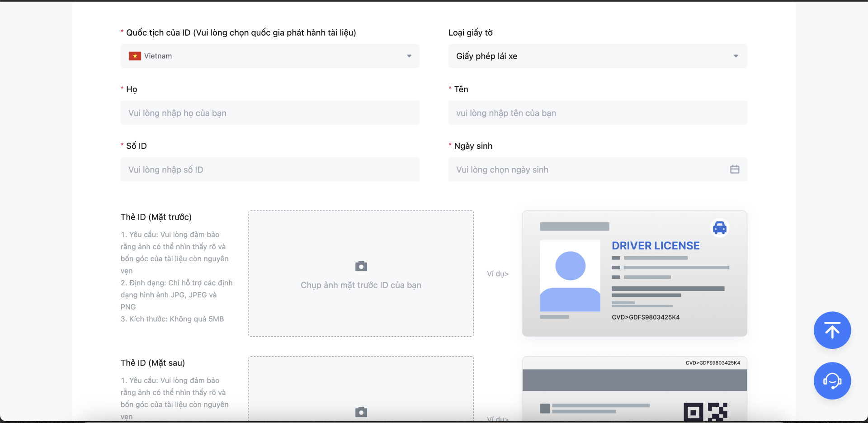Click the Thẻ ID (Mặt sau) heading
The width and height of the screenshot is (868, 423).
point(153,363)
